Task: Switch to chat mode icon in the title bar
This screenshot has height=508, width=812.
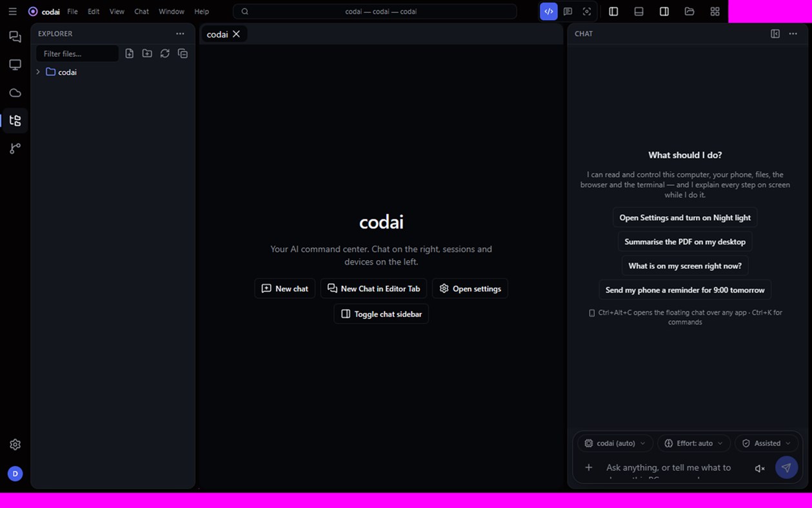Action: point(568,12)
